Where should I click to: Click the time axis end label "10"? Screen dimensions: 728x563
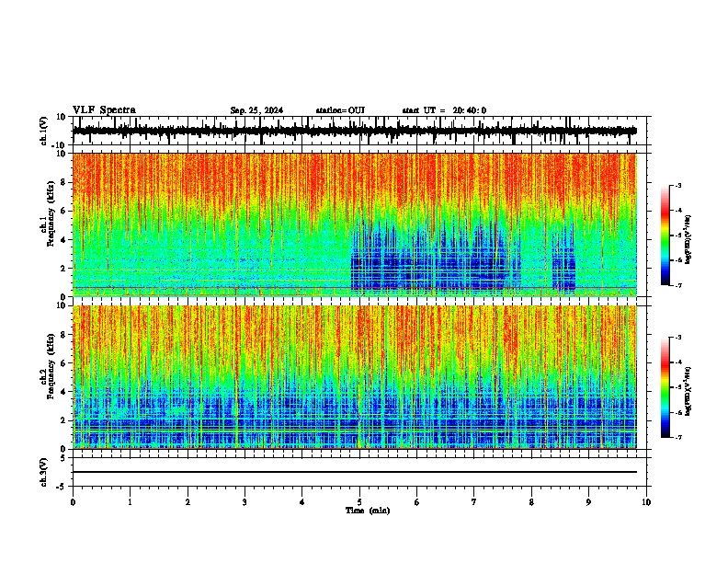tap(646, 502)
